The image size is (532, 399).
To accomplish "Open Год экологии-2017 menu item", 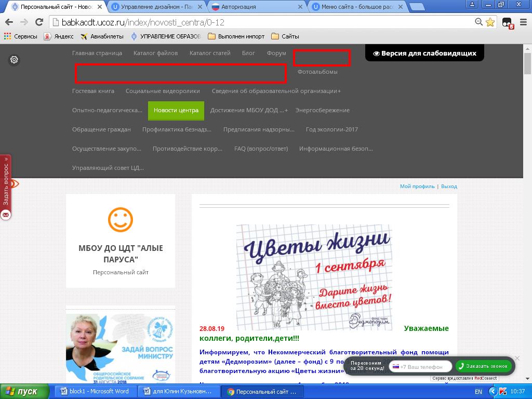I will coord(332,129).
